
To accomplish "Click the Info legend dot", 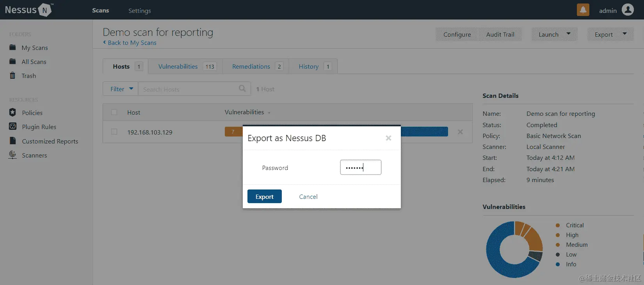I will click(x=558, y=264).
